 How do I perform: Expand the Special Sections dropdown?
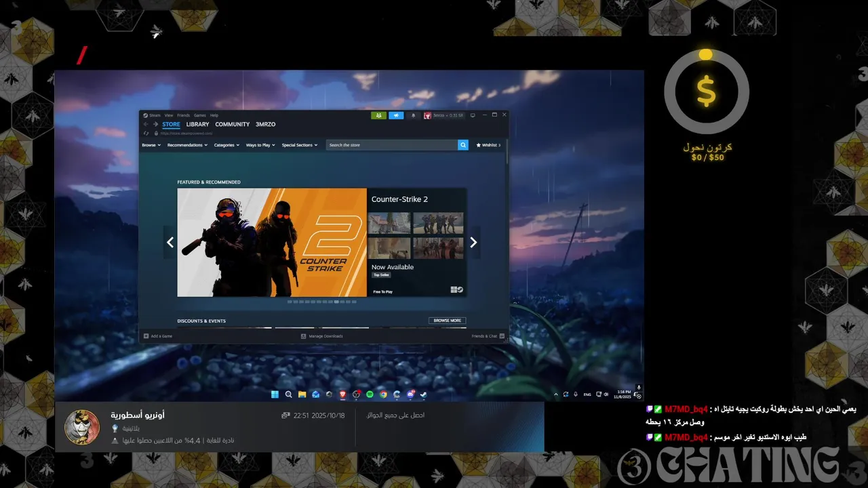click(300, 145)
